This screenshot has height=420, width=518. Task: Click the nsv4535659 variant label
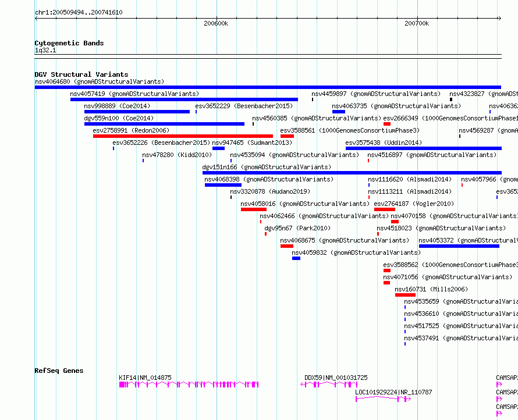[461, 301]
